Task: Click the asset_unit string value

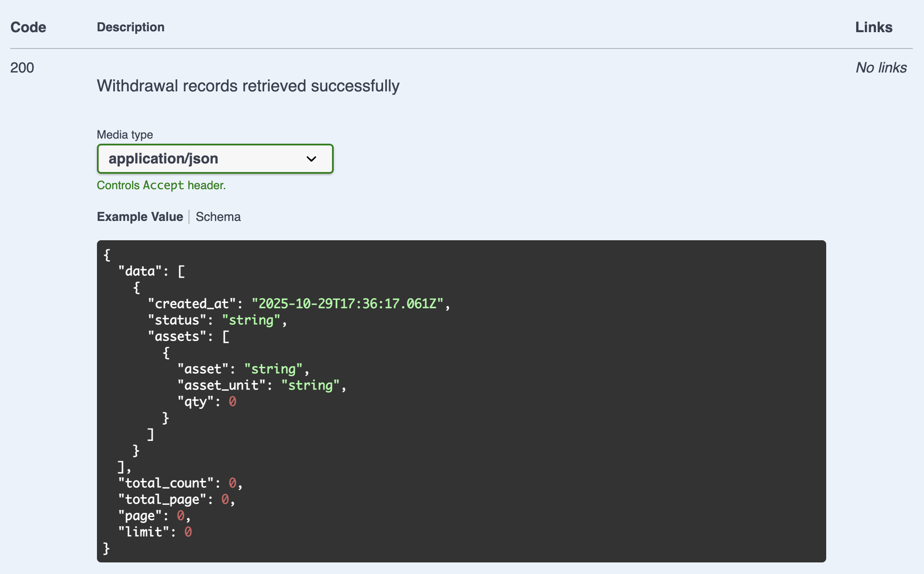Action: (311, 385)
